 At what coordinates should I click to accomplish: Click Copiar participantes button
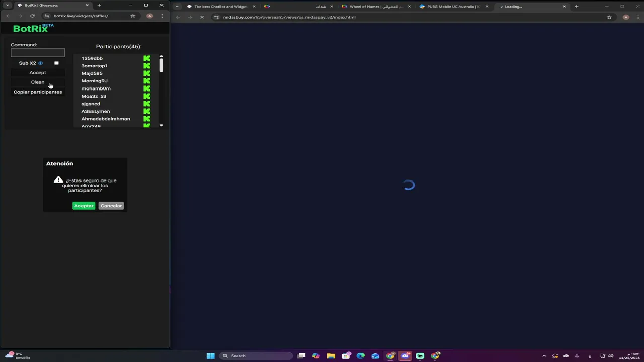click(38, 92)
